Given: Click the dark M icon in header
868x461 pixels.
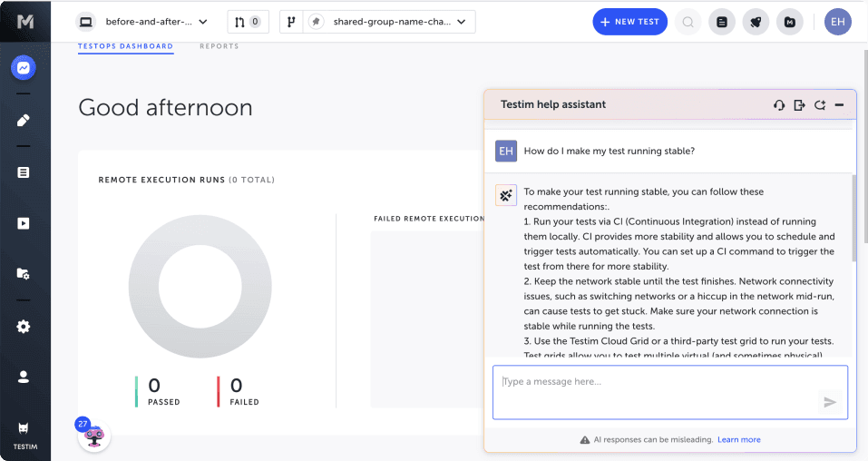Looking at the screenshot, I should tap(790, 22).
